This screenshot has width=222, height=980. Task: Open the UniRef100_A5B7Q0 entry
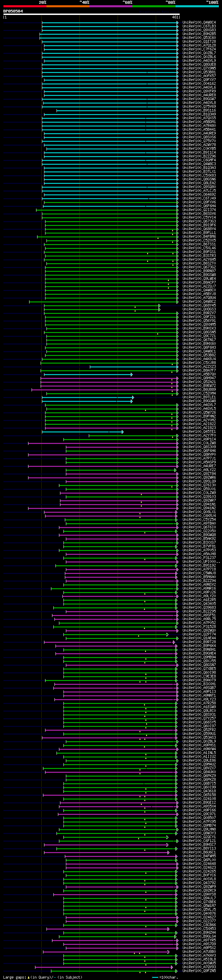tap(199, 374)
